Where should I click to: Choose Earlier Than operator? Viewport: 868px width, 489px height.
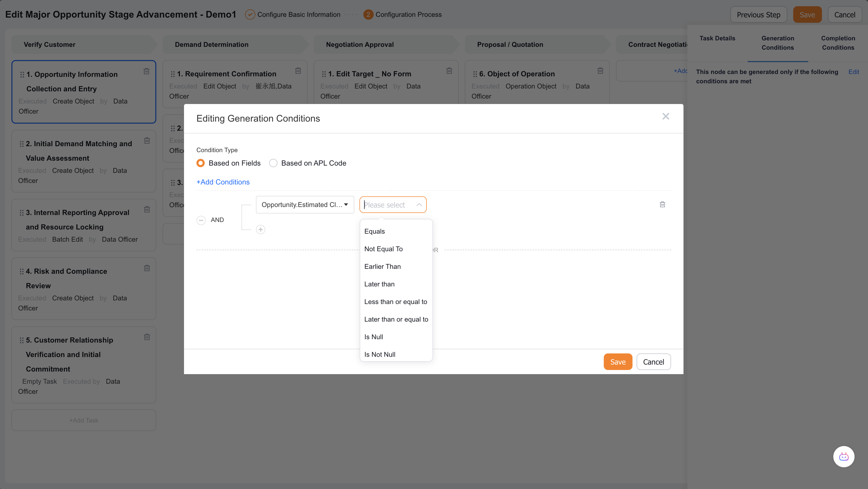tap(396, 267)
